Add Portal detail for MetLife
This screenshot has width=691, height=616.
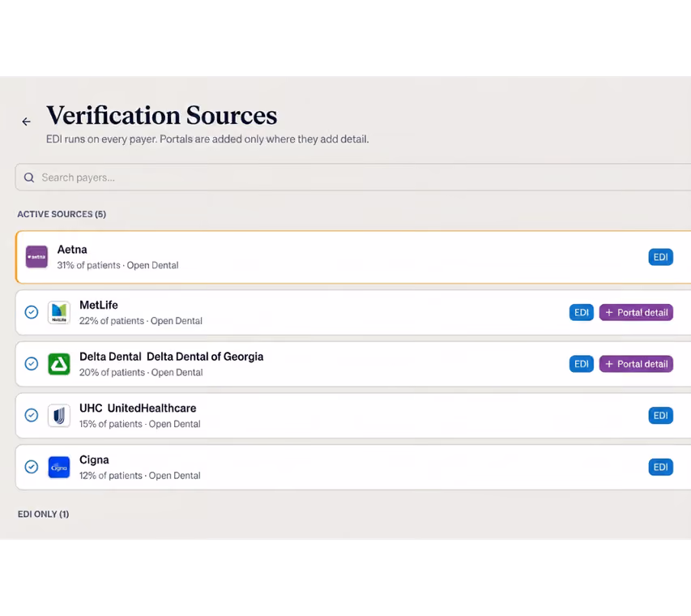(636, 313)
